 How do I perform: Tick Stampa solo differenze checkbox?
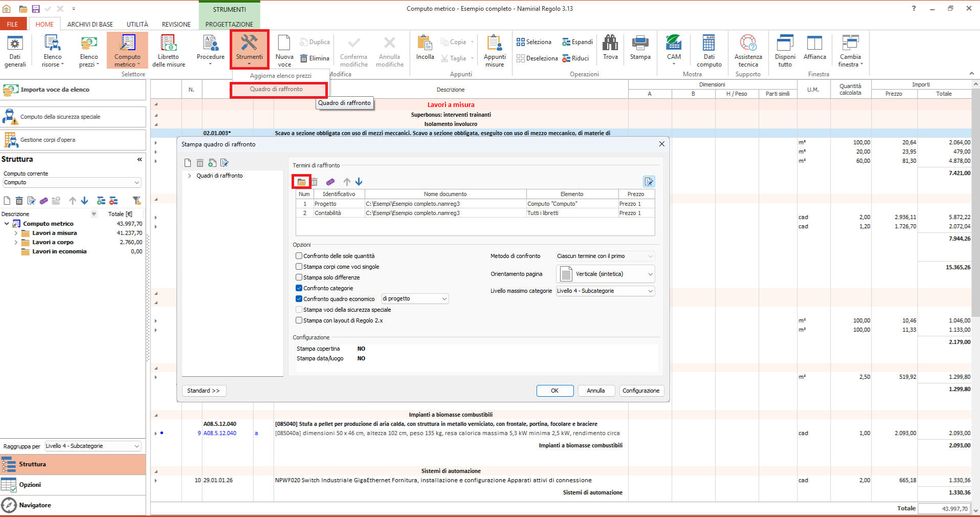(299, 277)
